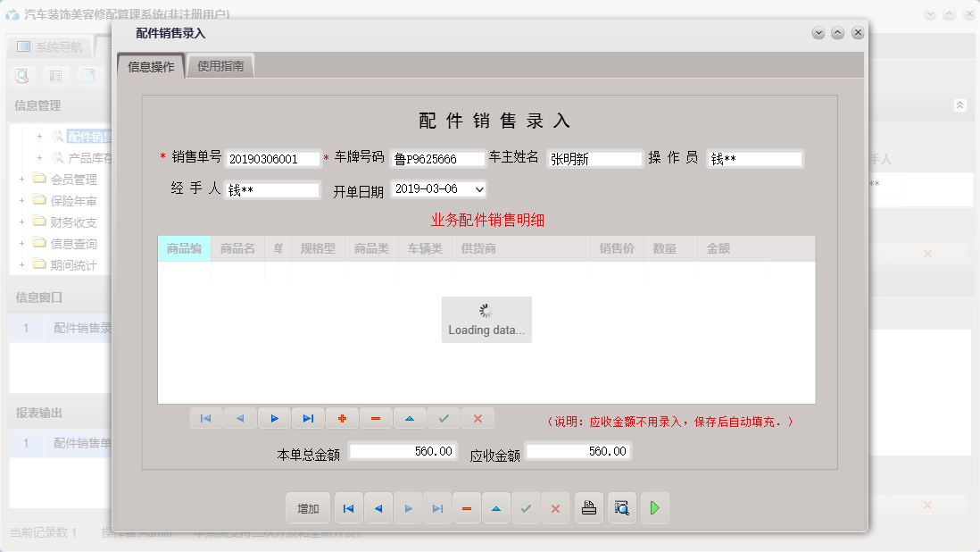The width and height of the screenshot is (980, 552).
Task: Click the 增加 button
Action: (x=307, y=507)
